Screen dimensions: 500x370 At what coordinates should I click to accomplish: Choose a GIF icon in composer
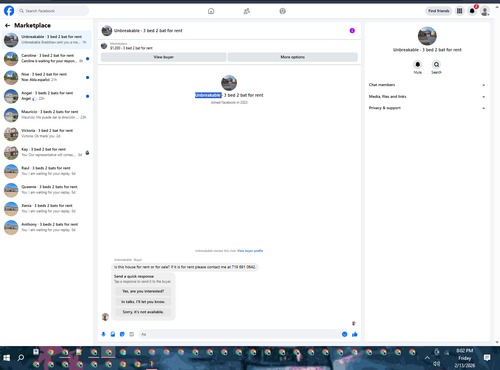click(132, 334)
